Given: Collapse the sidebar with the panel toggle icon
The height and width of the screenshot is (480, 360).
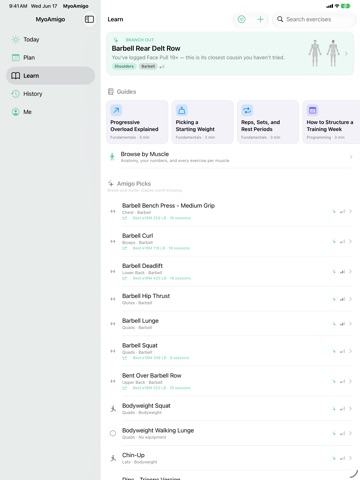Looking at the screenshot, I should coord(89,19).
